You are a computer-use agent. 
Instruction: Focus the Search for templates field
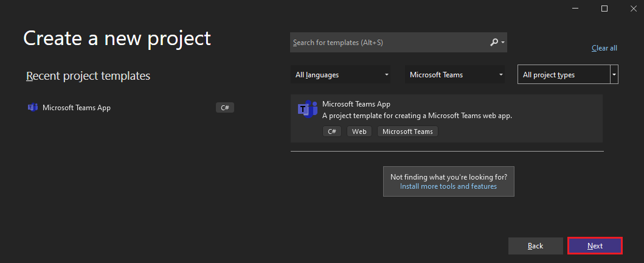click(x=398, y=43)
